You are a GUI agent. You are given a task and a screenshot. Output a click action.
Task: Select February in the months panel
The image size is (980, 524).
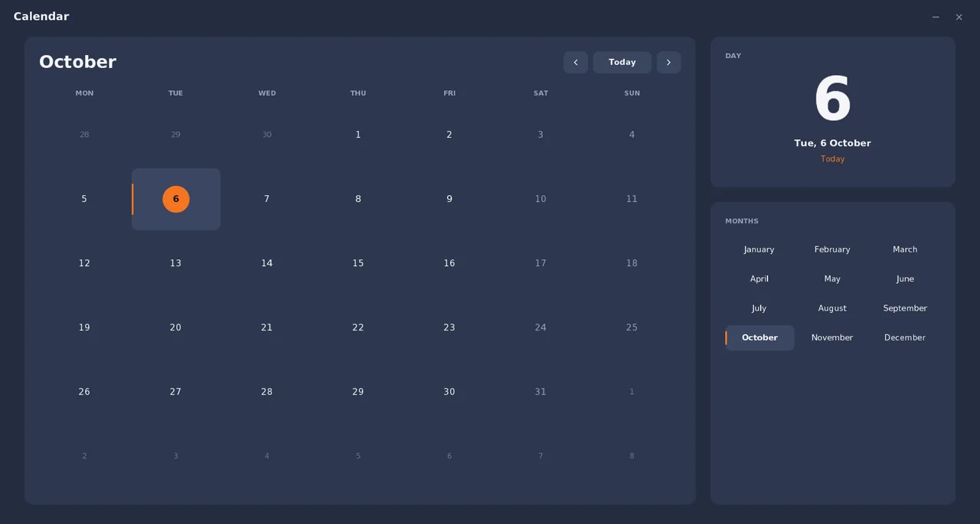coord(832,249)
